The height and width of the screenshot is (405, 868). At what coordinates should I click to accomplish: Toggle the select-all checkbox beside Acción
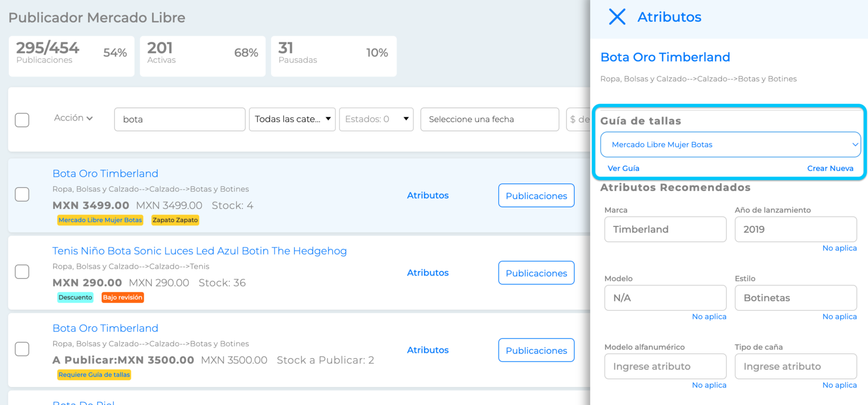(22, 120)
